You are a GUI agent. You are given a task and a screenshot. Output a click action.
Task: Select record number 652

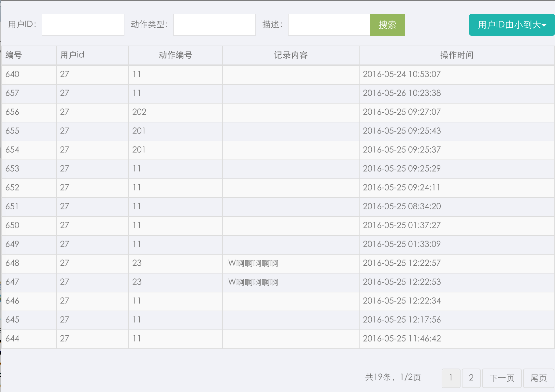coord(12,188)
